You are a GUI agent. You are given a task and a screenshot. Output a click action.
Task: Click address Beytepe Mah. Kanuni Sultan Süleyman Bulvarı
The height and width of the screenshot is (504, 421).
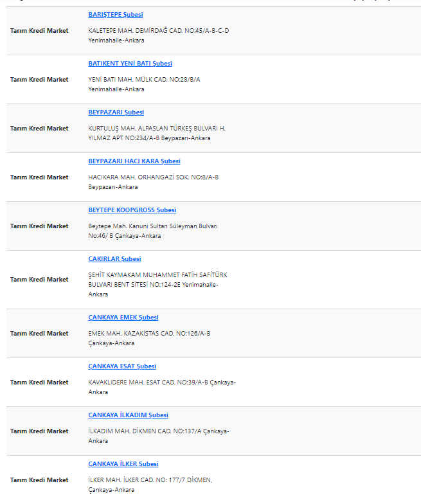(x=153, y=226)
